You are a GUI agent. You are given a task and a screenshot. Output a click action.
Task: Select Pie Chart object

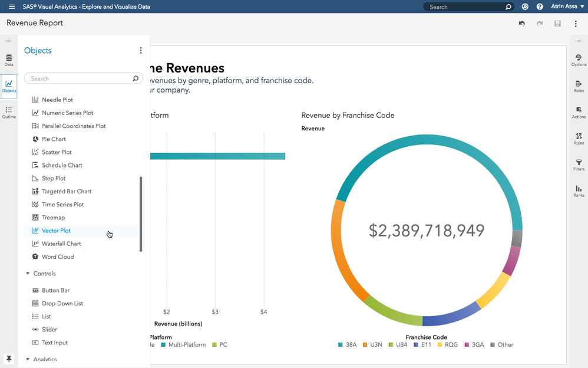[54, 139]
